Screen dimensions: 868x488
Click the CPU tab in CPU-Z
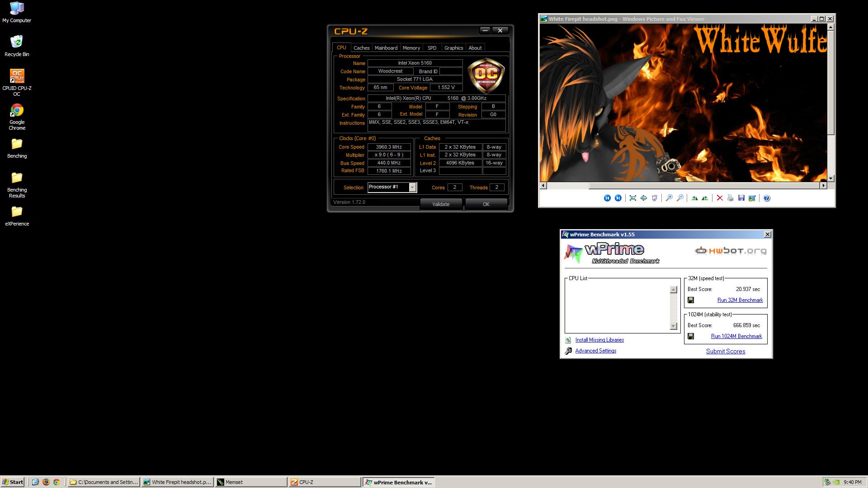pyautogui.click(x=341, y=47)
